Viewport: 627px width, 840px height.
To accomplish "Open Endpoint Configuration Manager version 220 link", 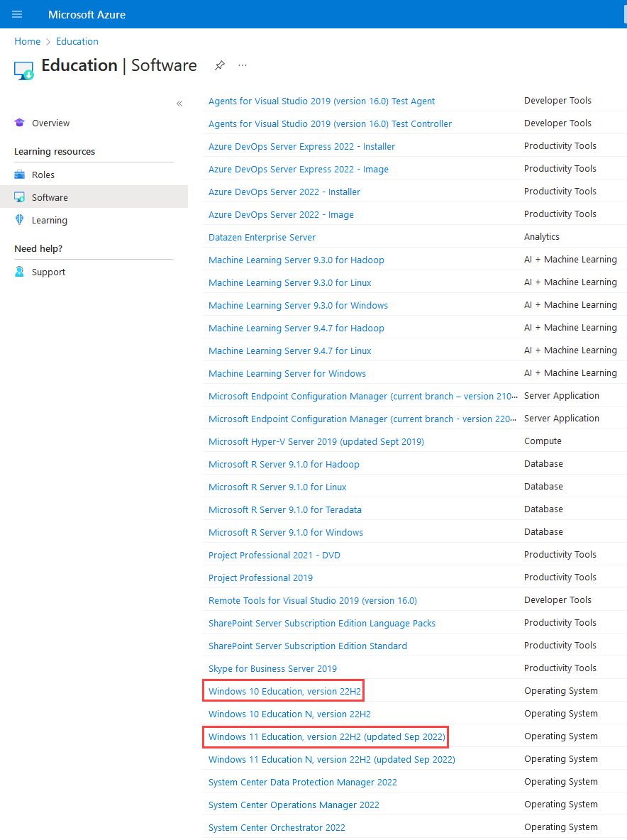I will pos(362,419).
